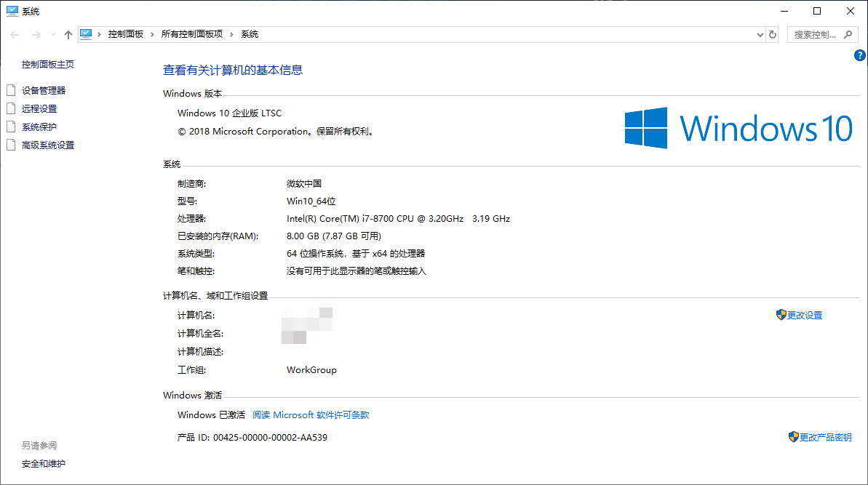Open 设备管理器 link
Screen dimensions: 868x485
point(44,91)
